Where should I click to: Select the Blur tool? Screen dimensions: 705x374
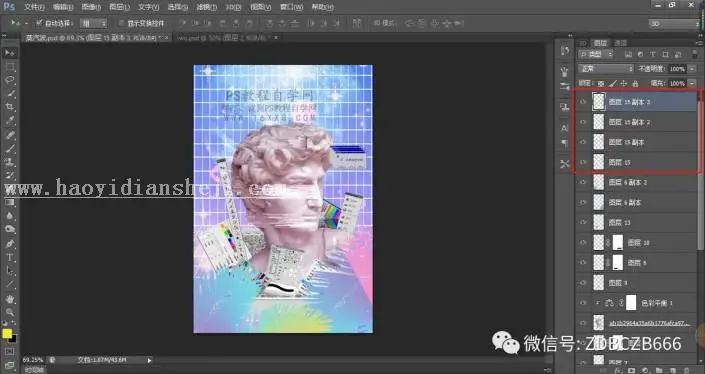pos(9,216)
